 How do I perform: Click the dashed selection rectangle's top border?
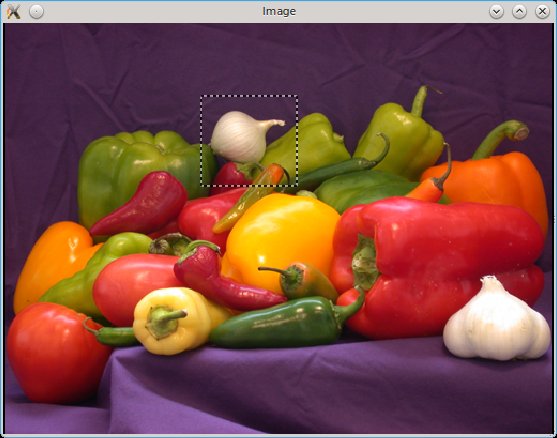(249, 96)
